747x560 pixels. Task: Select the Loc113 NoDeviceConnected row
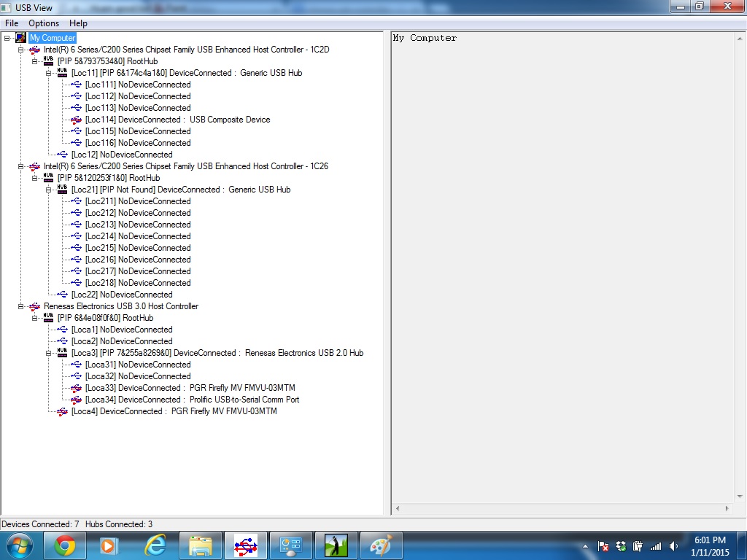[138, 108]
